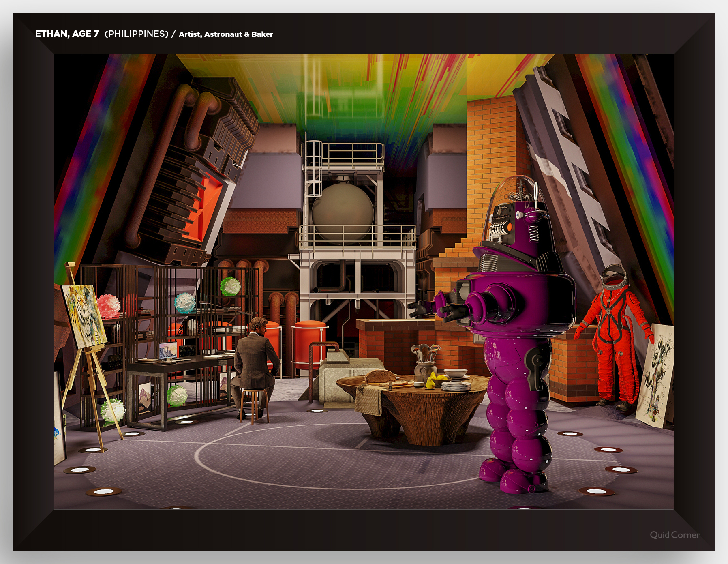728x564 pixels.
Task: Click the bread loaf on the table
Action: tap(380, 377)
